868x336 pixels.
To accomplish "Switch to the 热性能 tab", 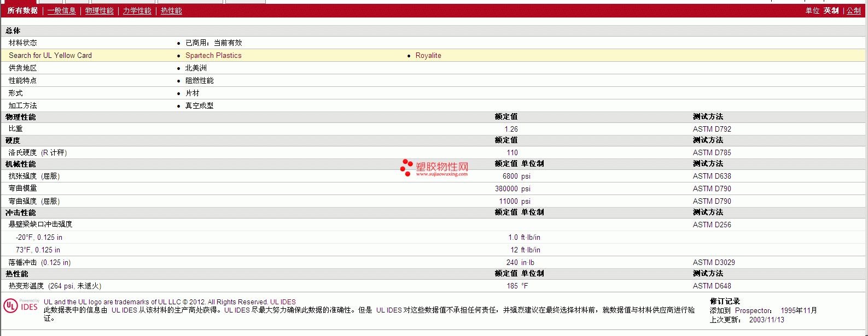I will click(171, 11).
